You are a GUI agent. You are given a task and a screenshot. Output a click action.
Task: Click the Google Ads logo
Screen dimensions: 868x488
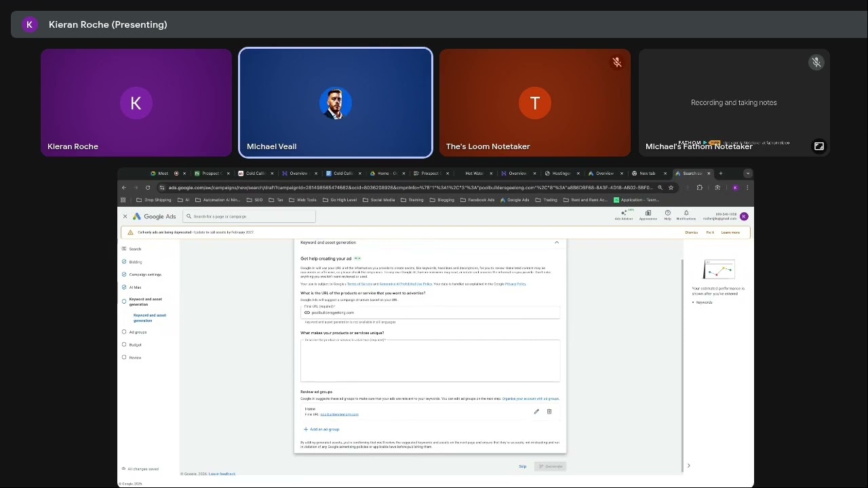pyautogui.click(x=154, y=216)
